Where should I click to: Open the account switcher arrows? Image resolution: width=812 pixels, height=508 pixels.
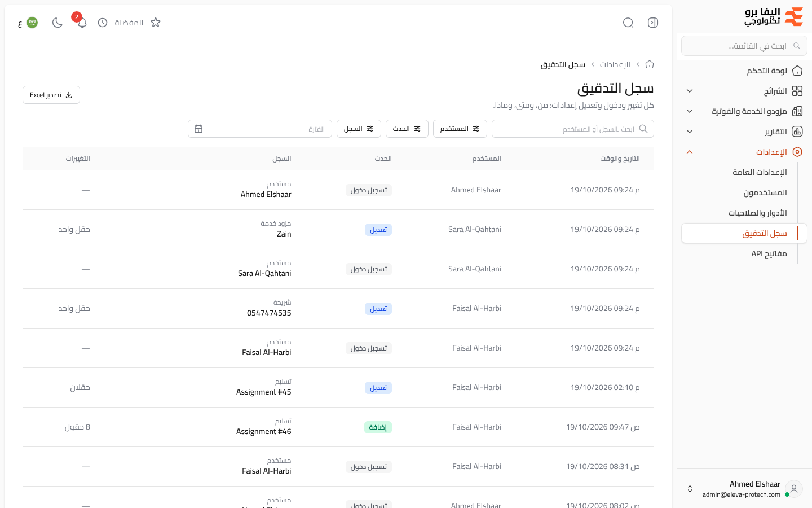pos(690,489)
